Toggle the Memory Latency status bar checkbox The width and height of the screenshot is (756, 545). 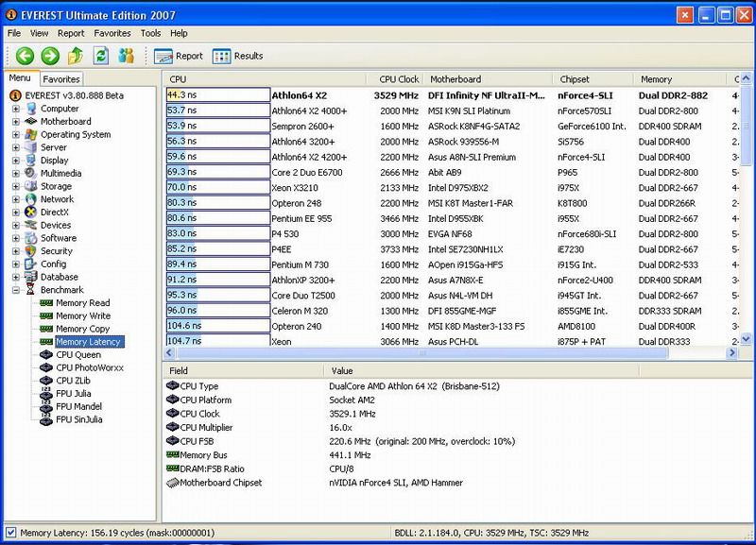10,533
